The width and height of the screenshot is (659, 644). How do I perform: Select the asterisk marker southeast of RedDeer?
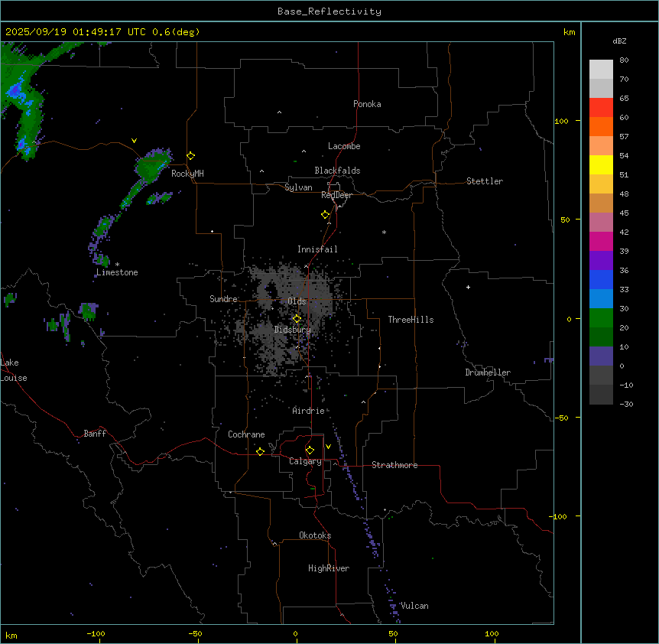[x=384, y=233]
